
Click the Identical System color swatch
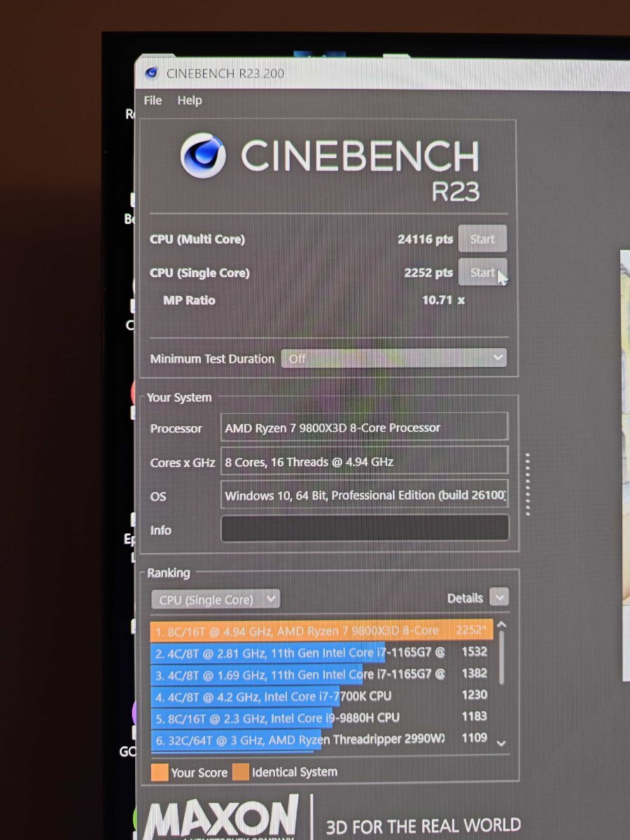click(241, 772)
